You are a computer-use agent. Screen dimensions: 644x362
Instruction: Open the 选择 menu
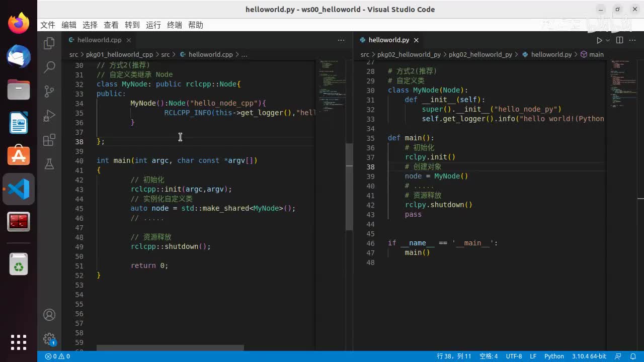tap(90, 25)
